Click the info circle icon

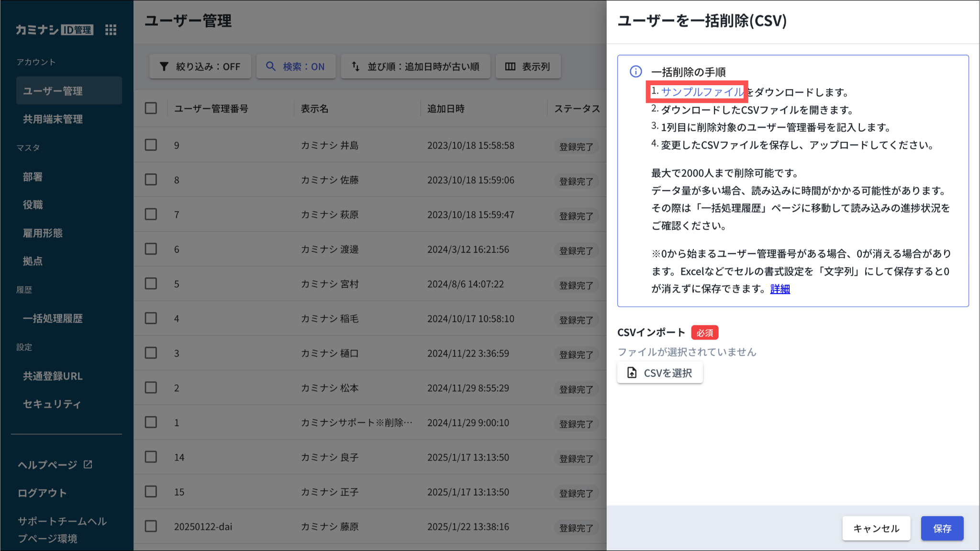635,72
